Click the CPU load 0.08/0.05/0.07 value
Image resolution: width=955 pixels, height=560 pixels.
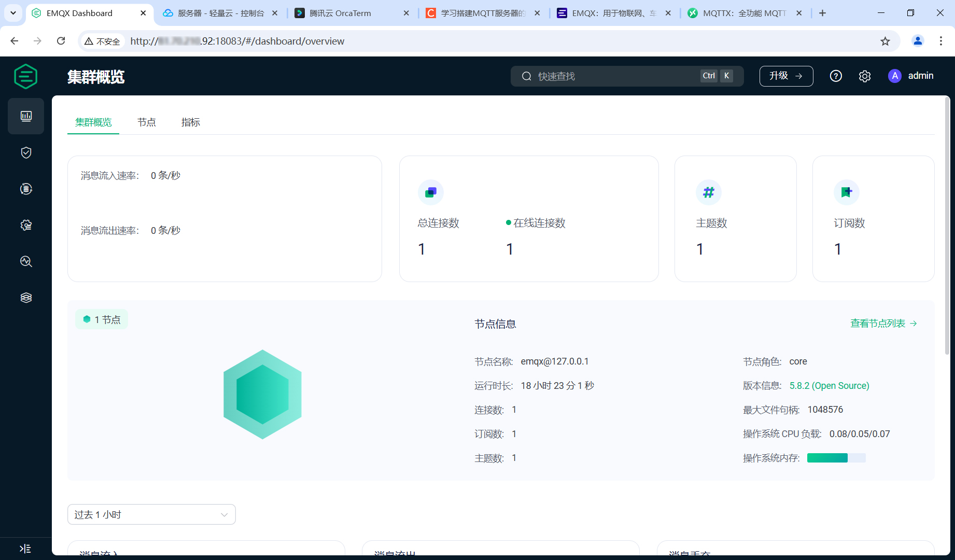pos(860,434)
